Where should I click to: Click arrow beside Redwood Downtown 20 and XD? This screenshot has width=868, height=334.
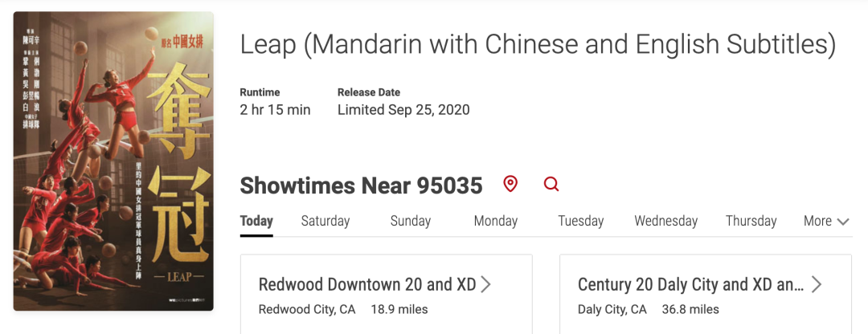[485, 284]
